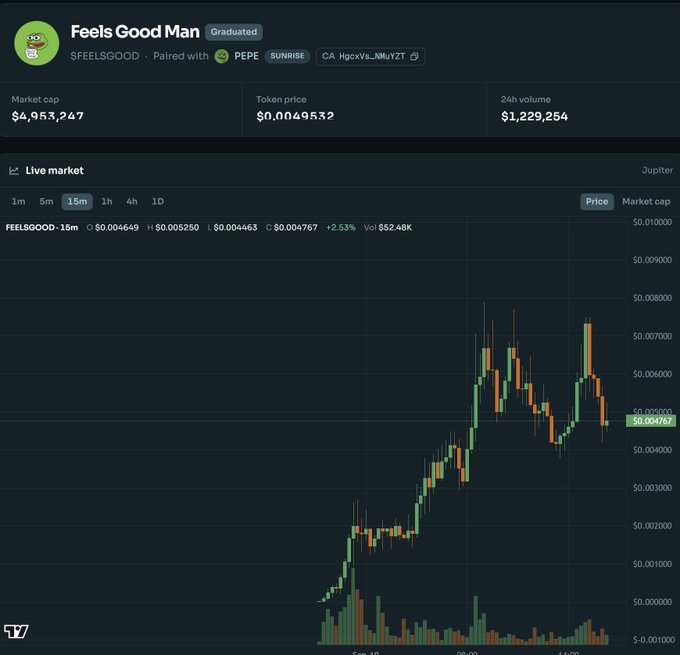Click the low value $0.004463
Viewport: 680px width, 655px height.
[x=235, y=227]
